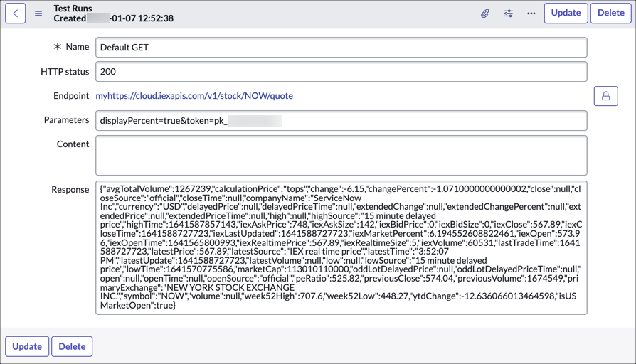Click the bottom Update button
The height and width of the screenshot is (364, 636).
coord(27,346)
